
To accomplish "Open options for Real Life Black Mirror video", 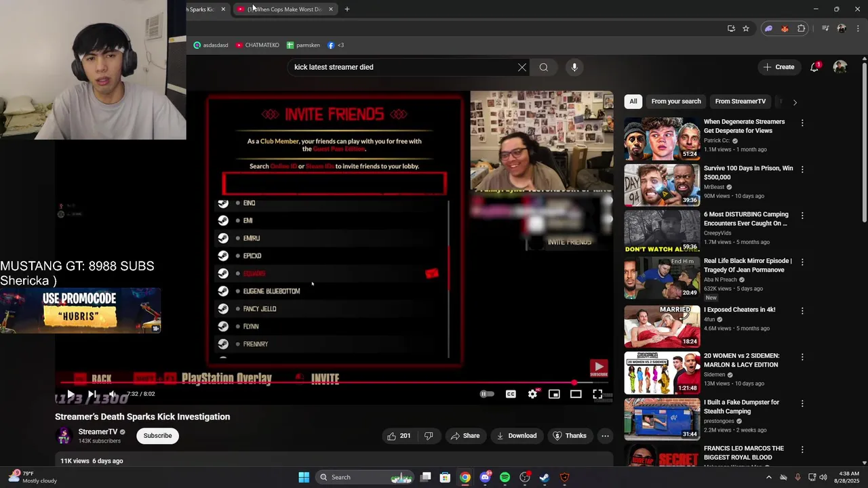I will pos(802,262).
